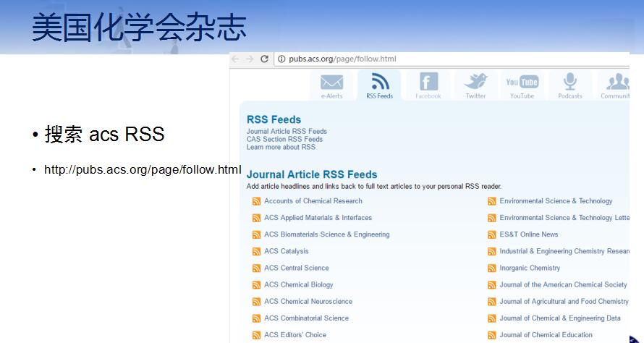Click the browser back arrow
This screenshot has width=644, height=343.
click(235, 59)
